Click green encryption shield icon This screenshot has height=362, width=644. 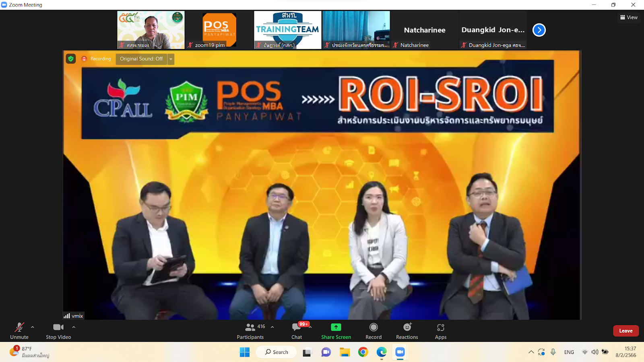point(71,59)
